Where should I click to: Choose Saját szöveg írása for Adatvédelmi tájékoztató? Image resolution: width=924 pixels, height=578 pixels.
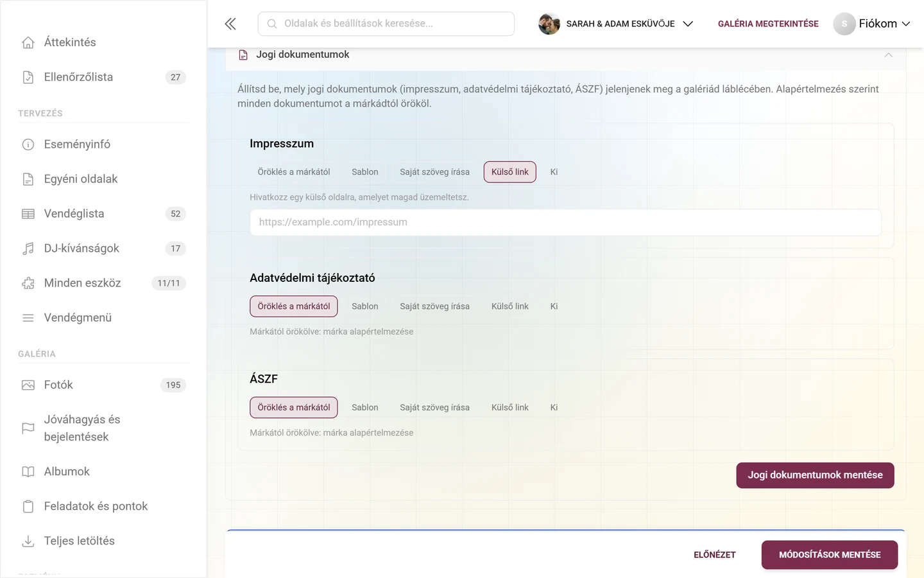point(434,306)
